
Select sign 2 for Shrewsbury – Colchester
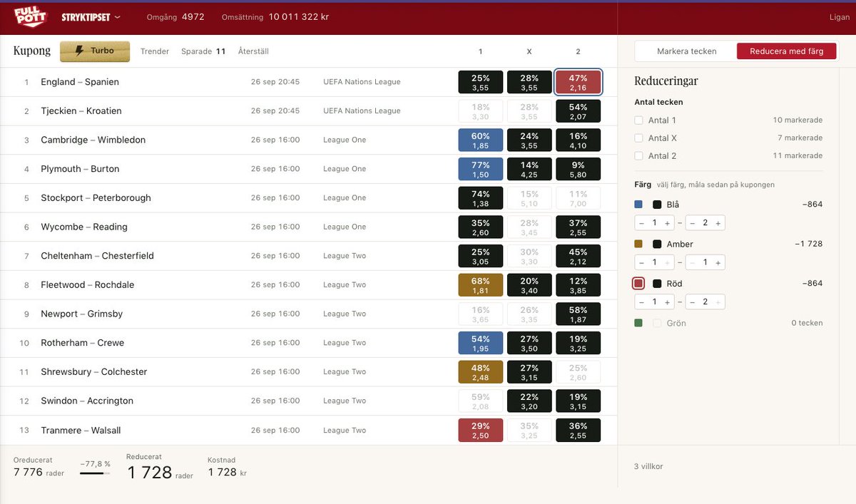578,372
